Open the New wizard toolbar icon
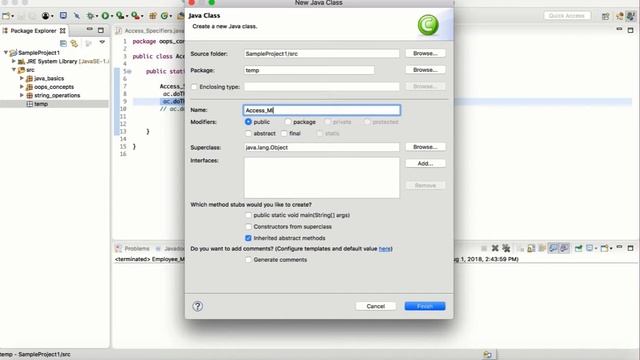This screenshot has height=360, width=640. pos(6,16)
